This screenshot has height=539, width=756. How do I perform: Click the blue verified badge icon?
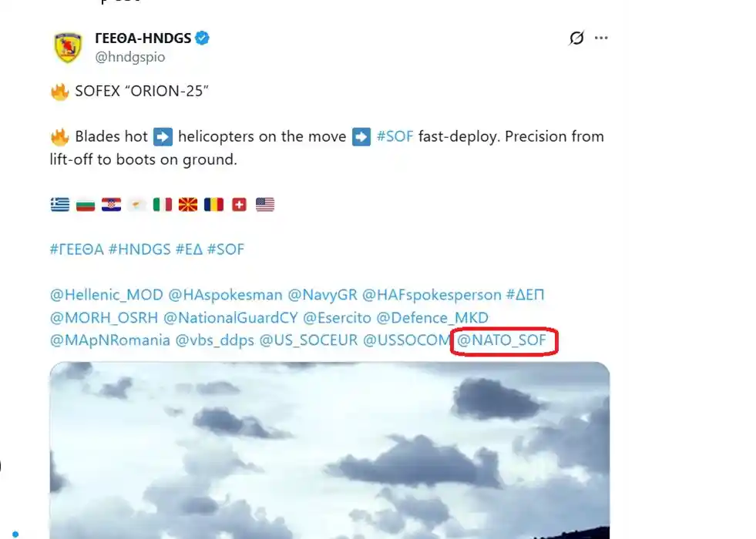[x=203, y=38]
